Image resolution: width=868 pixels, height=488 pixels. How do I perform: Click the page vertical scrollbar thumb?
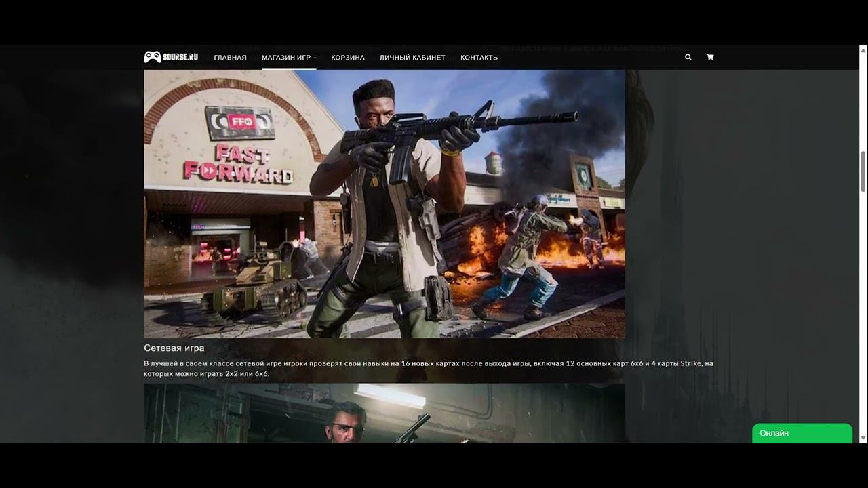click(x=863, y=171)
